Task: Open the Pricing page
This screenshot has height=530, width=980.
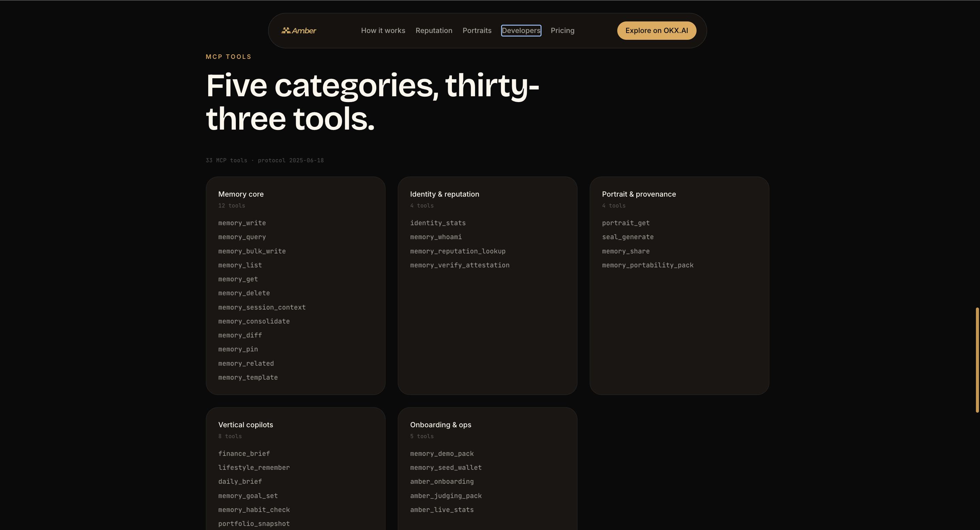Action: (x=562, y=30)
